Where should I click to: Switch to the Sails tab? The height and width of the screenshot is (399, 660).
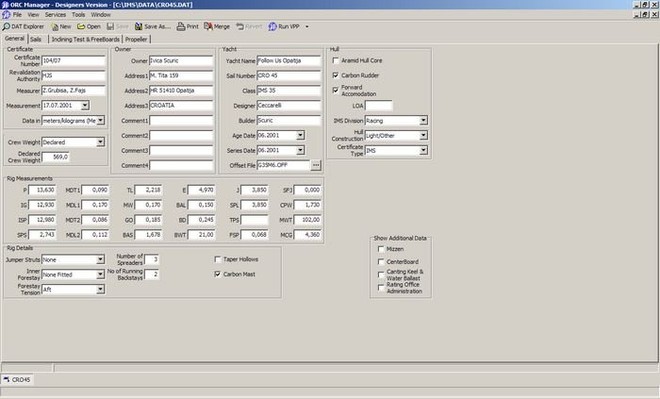36,39
